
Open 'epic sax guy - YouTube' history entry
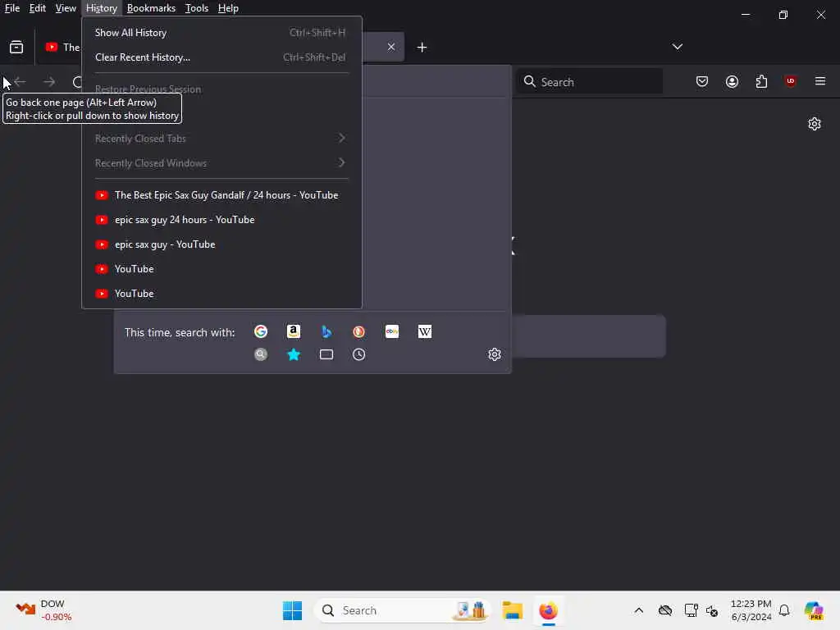pos(221,244)
